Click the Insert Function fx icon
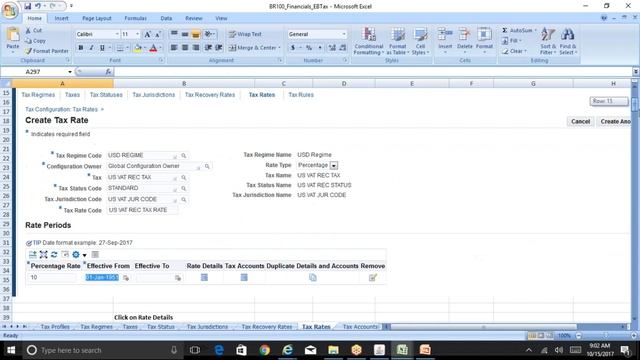The image size is (640, 360). click(108, 72)
